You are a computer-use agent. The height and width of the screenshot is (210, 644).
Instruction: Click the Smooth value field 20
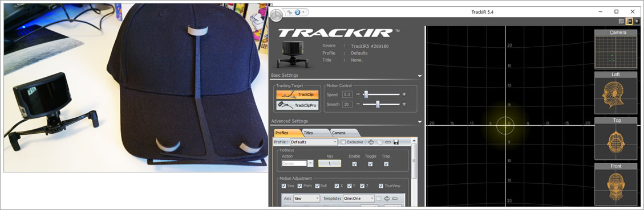[x=347, y=104]
